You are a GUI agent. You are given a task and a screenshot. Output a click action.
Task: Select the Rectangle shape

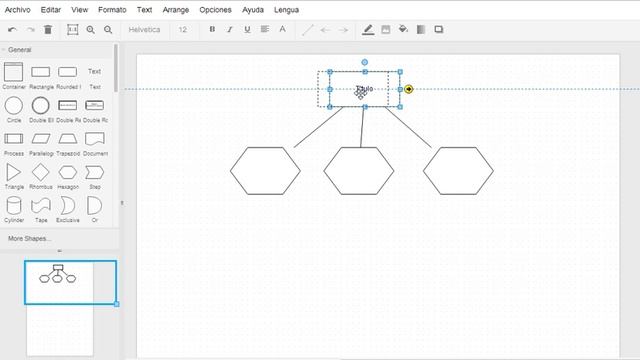[41, 72]
